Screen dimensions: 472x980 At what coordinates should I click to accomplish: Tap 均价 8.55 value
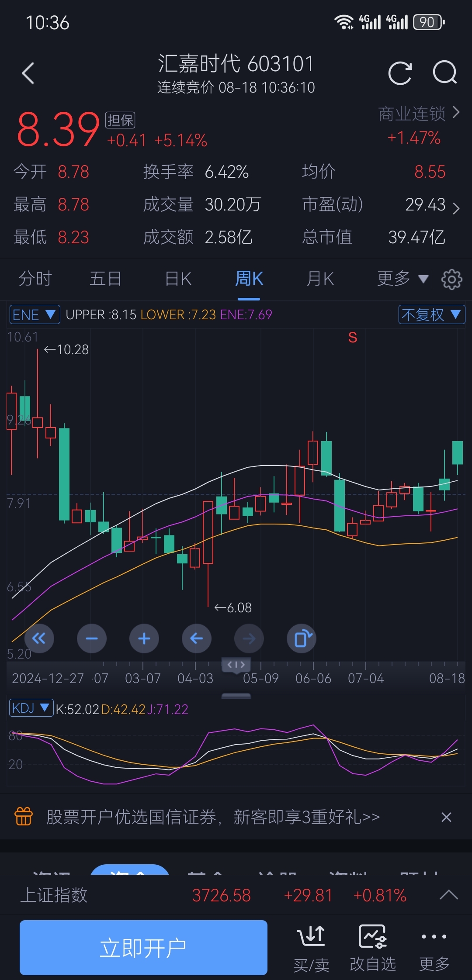[x=430, y=172]
